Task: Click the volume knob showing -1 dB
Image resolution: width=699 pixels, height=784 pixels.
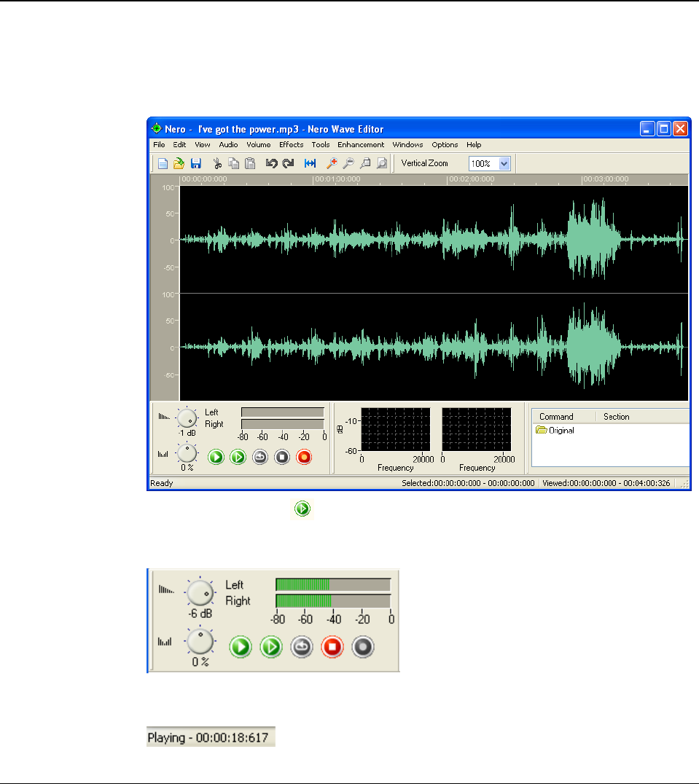Action: point(187,418)
